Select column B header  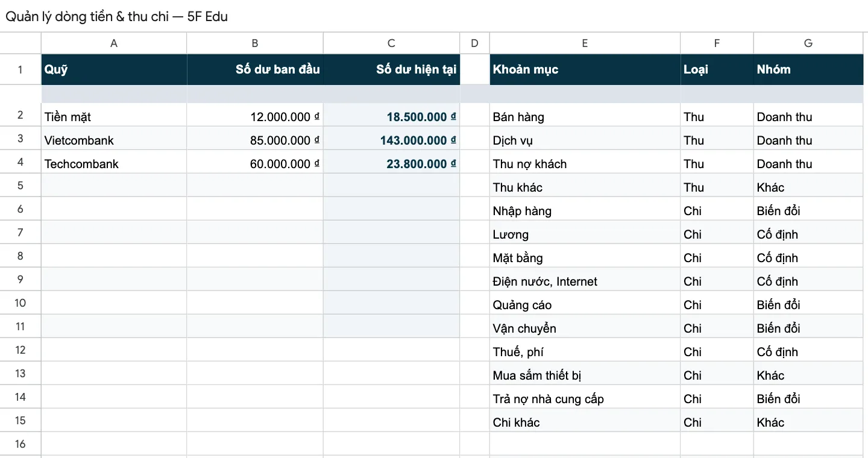[255, 43]
